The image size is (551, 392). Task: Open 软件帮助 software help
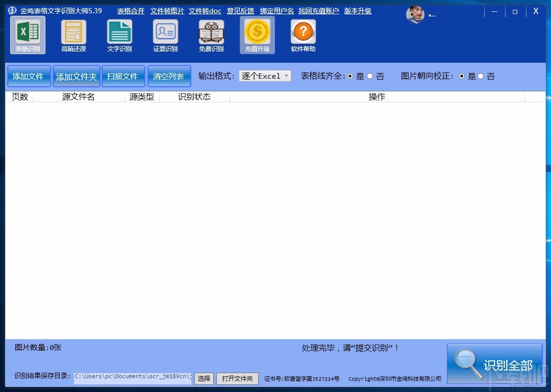[303, 35]
